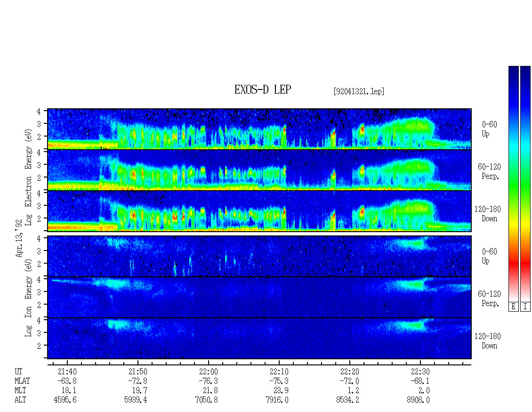Select the electron 0-60 Up spectrogram panel
This screenshot has width=532, height=412.
click(x=259, y=129)
